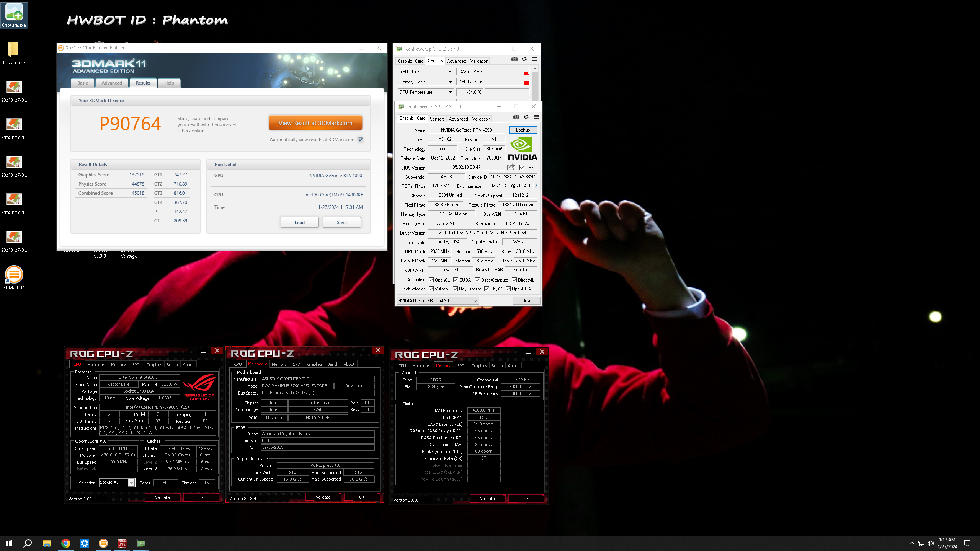
Task: Open Settings gear icon in taskbar
Action: pyautogui.click(x=85, y=543)
